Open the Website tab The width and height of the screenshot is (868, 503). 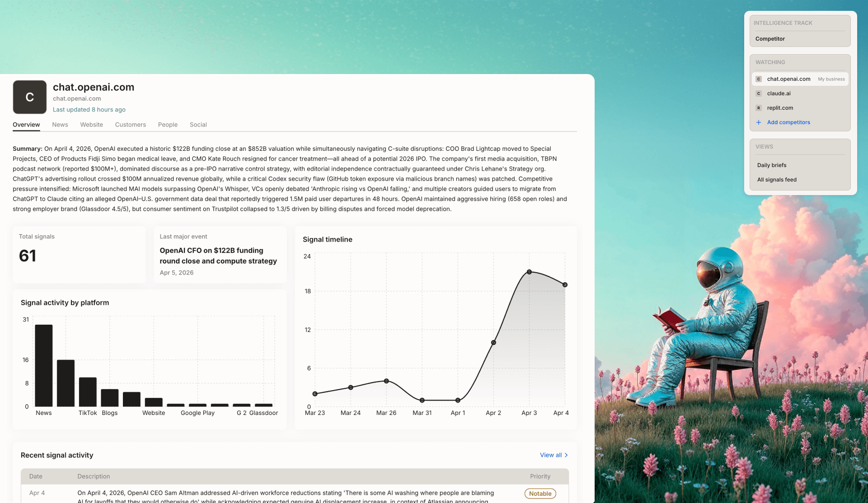pos(91,125)
